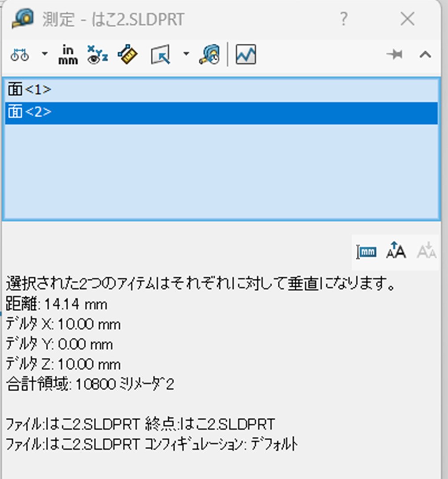Collapse the measure dialog with chevron
Image resolution: width=448 pixels, height=479 pixels.
tap(425, 55)
